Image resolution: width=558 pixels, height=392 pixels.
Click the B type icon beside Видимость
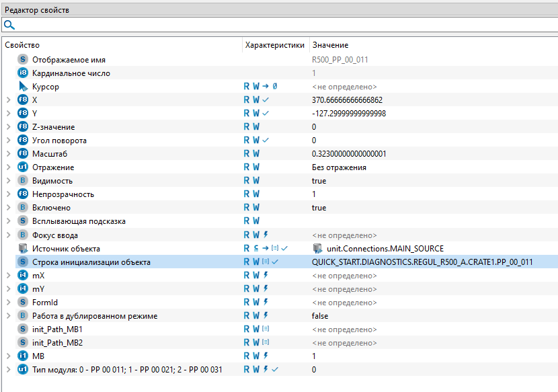point(23,181)
